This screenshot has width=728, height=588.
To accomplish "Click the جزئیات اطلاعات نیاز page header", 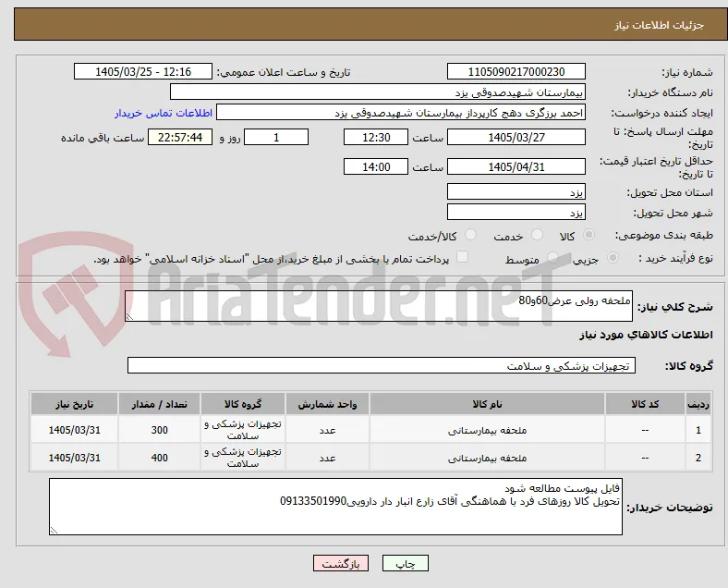I will tap(660, 25).
